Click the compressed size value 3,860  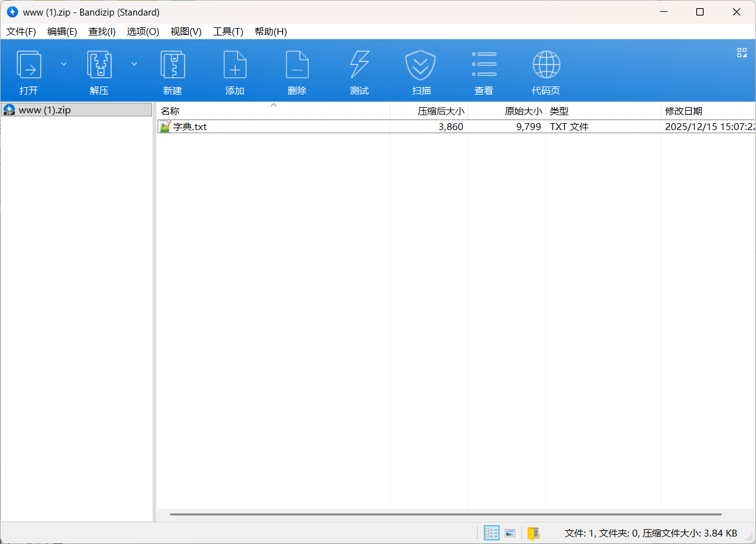pyautogui.click(x=451, y=127)
